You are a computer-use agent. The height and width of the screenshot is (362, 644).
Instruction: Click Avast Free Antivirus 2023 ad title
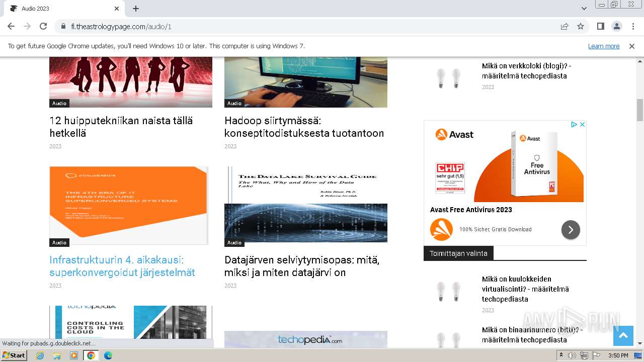pyautogui.click(x=471, y=210)
